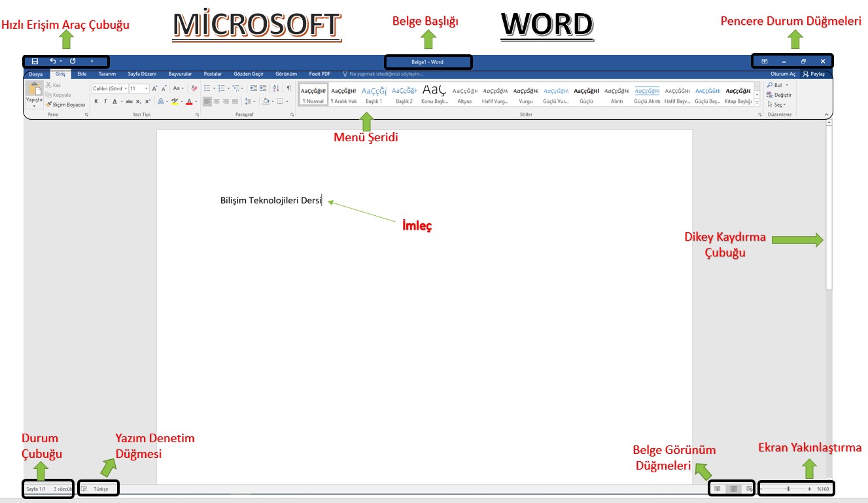Apply highlight with the text highlighter icon
Screen dimensions: 868x503
point(175,101)
